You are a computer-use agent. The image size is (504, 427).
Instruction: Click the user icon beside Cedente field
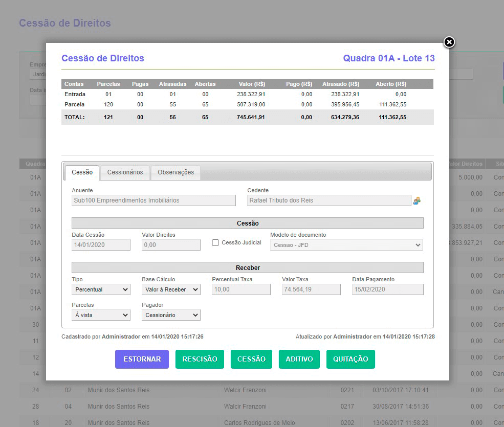[x=417, y=200]
